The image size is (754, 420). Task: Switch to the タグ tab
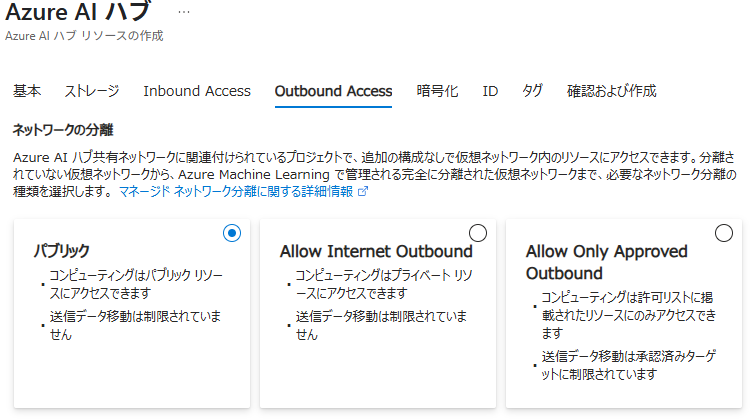532,91
